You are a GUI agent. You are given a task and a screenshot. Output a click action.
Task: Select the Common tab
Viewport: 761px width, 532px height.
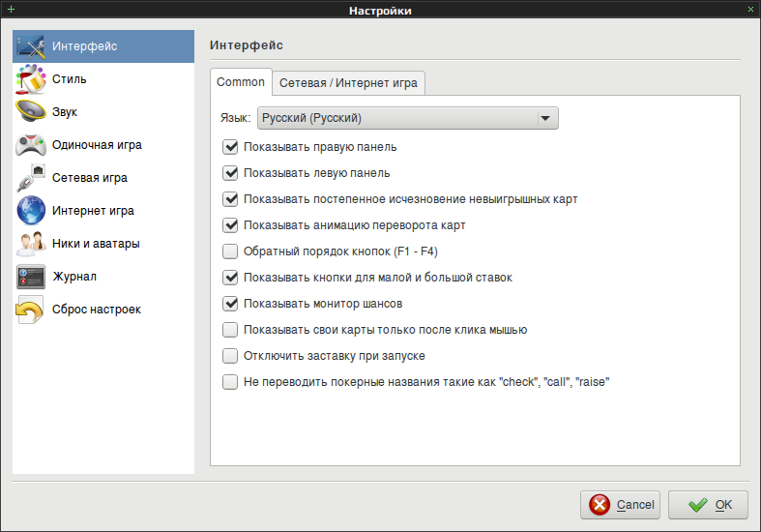coord(241,82)
